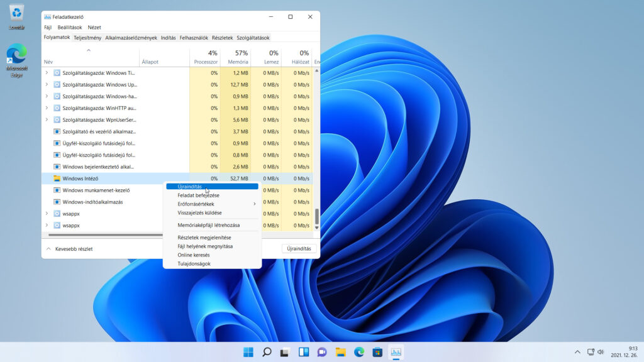This screenshot has width=644, height=362.
Task: Click icon of Szolgáltató és vezérlő process
Action: tap(57, 132)
